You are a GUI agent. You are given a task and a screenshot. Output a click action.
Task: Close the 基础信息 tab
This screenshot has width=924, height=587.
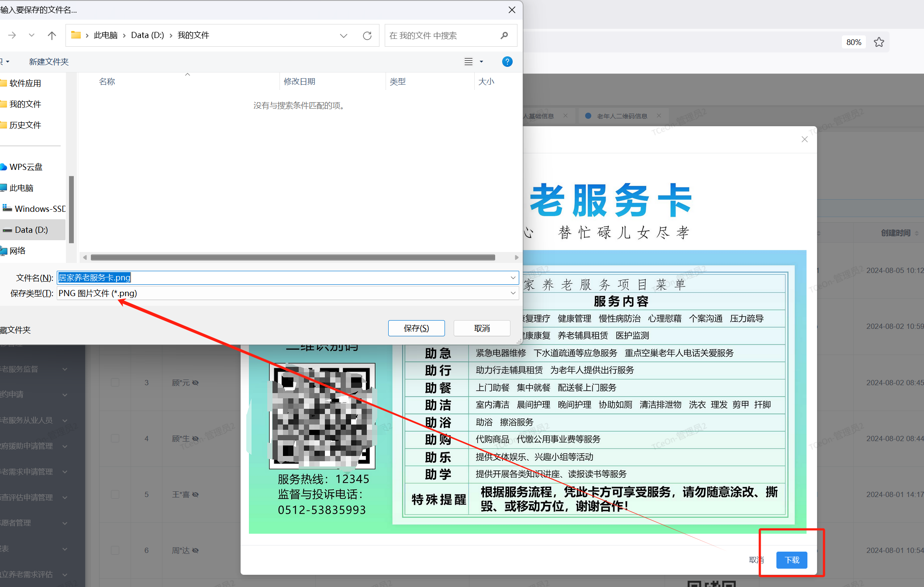[x=565, y=116]
